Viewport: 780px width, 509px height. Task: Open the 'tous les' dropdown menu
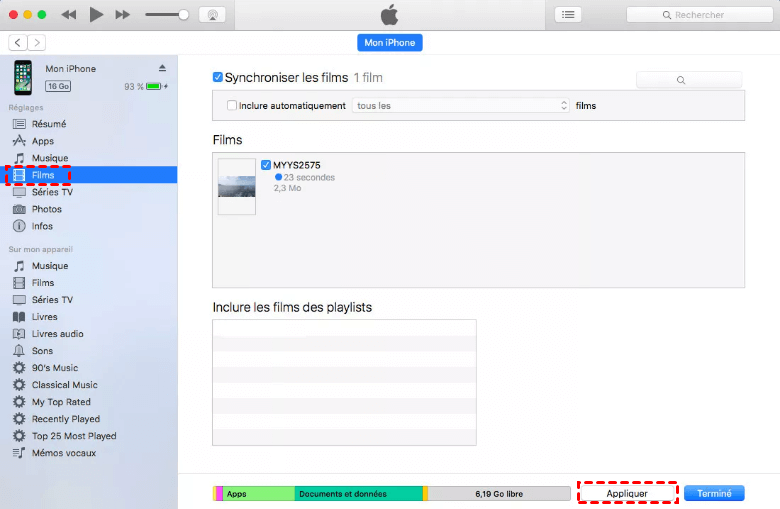pyautogui.click(x=461, y=105)
